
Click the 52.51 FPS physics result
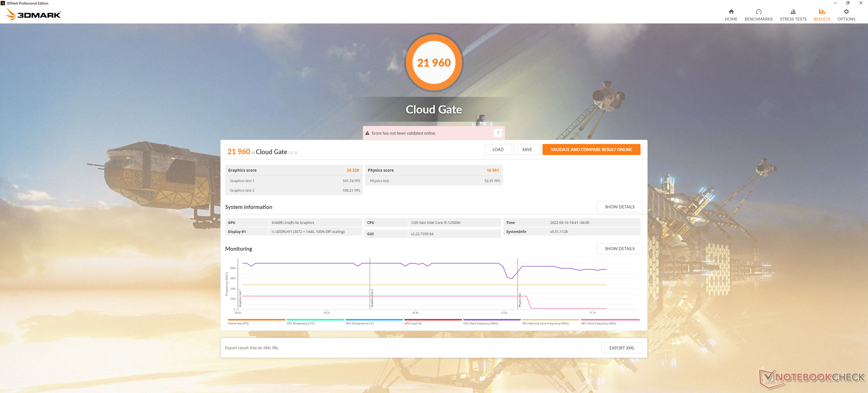tap(492, 181)
